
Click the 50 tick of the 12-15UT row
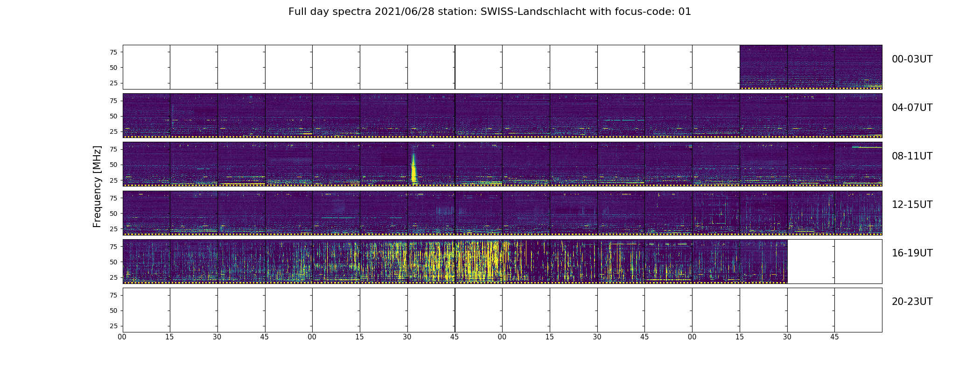[113, 214]
